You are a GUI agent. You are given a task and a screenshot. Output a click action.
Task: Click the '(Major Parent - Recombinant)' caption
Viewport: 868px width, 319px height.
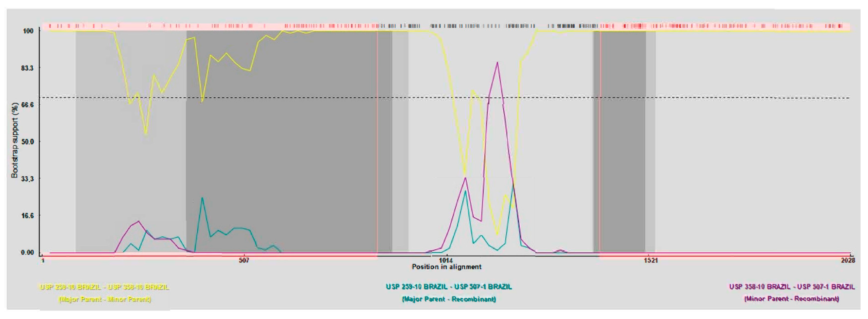pyautogui.click(x=449, y=299)
